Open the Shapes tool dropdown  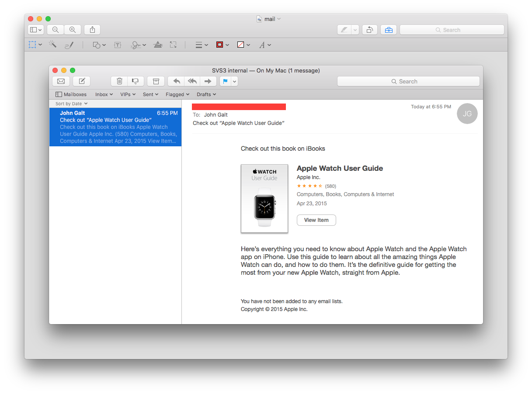99,45
